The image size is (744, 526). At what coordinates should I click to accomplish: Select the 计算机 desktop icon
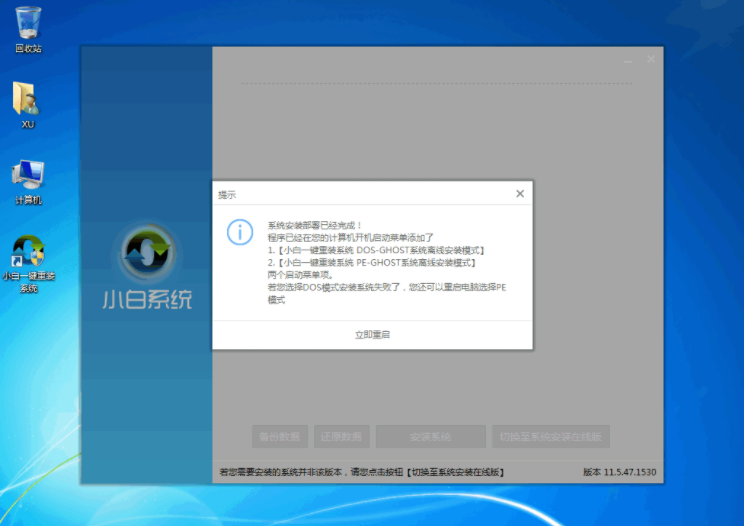[x=28, y=182]
